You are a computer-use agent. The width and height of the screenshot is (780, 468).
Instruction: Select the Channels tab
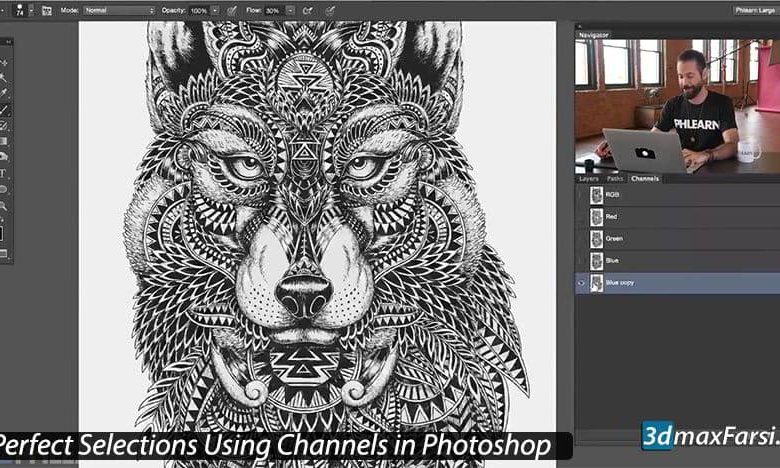645,179
